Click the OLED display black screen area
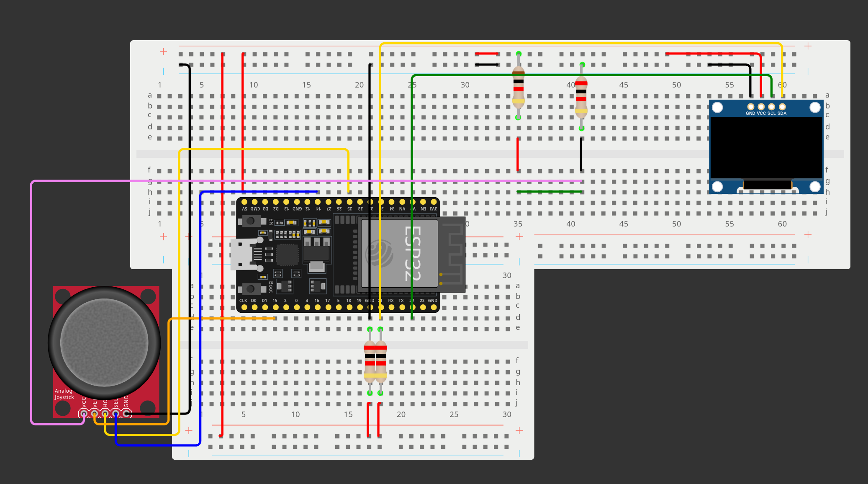Screen dimensions: 868x484 pos(766,148)
